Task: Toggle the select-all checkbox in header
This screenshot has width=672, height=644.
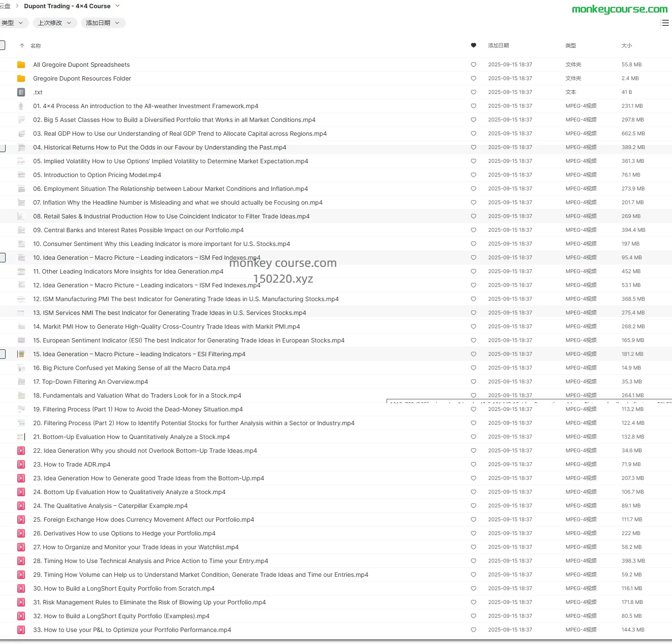Action: [x=2, y=45]
